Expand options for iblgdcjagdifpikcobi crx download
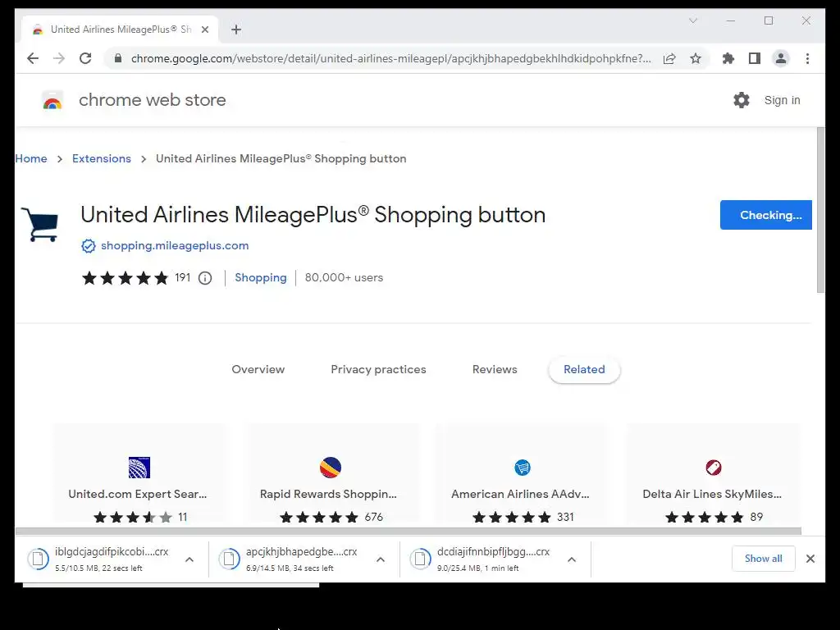 [189, 559]
